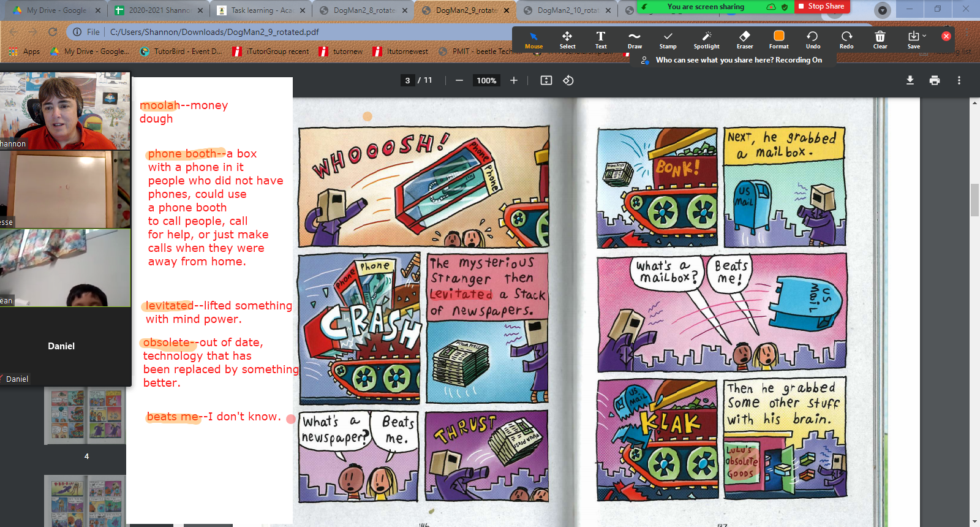The width and height of the screenshot is (980, 527).
Task: Select the Eraser annotation tool
Action: [745, 40]
